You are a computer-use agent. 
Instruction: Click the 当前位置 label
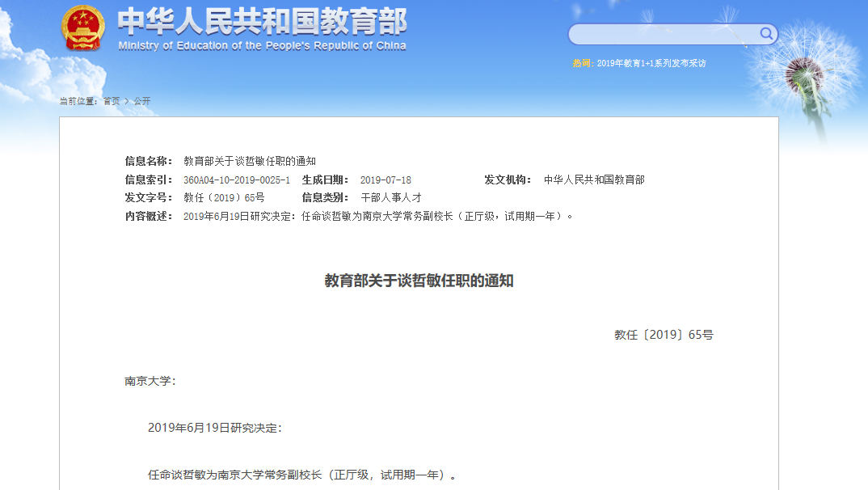click(x=78, y=101)
